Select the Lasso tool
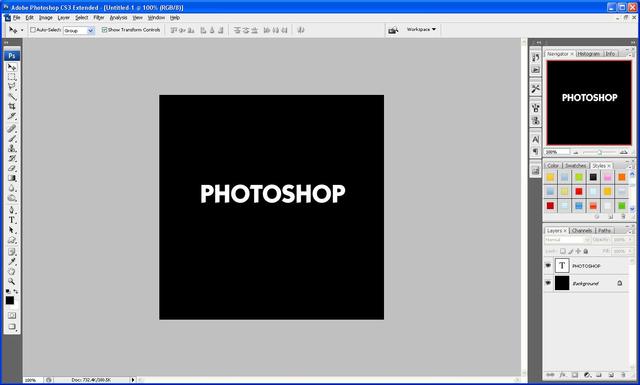Viewport: 640px width, 385px height. point(12,87)
